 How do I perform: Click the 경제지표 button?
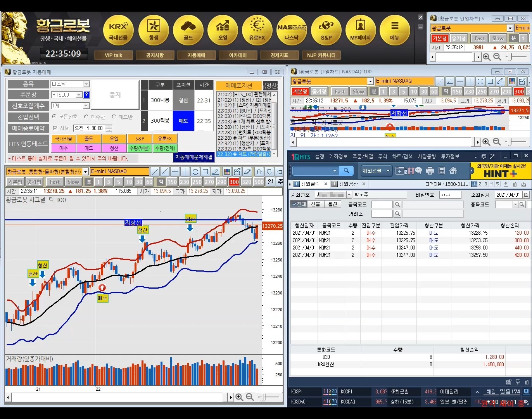(x=280, y=55)
